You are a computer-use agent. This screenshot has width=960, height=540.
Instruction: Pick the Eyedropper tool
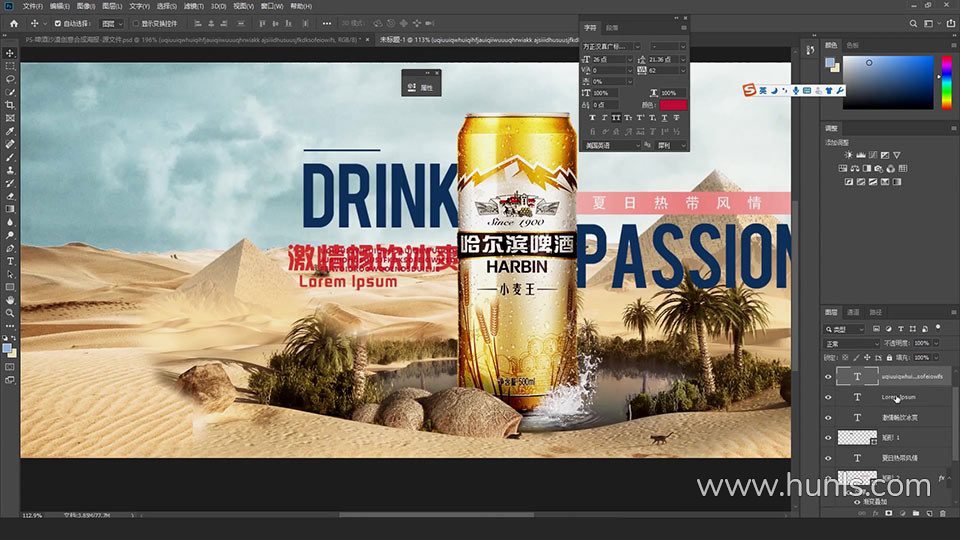click(x=10, y=131)
